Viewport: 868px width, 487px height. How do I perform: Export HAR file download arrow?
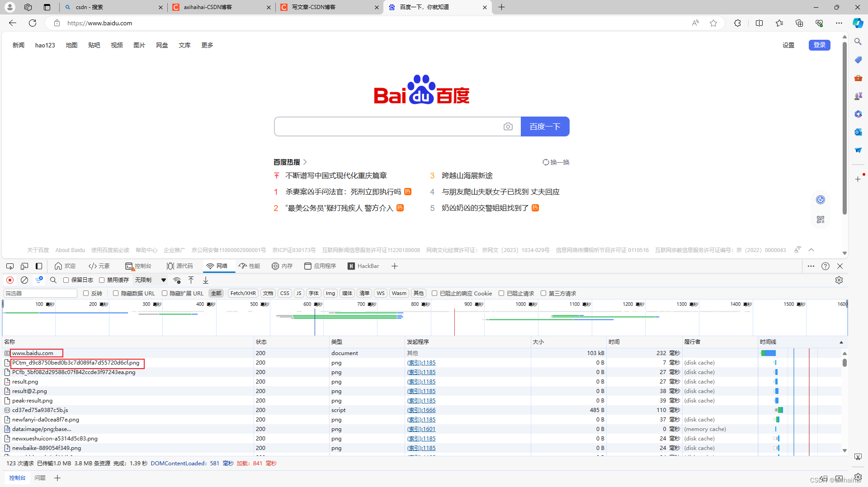(206, 280)
